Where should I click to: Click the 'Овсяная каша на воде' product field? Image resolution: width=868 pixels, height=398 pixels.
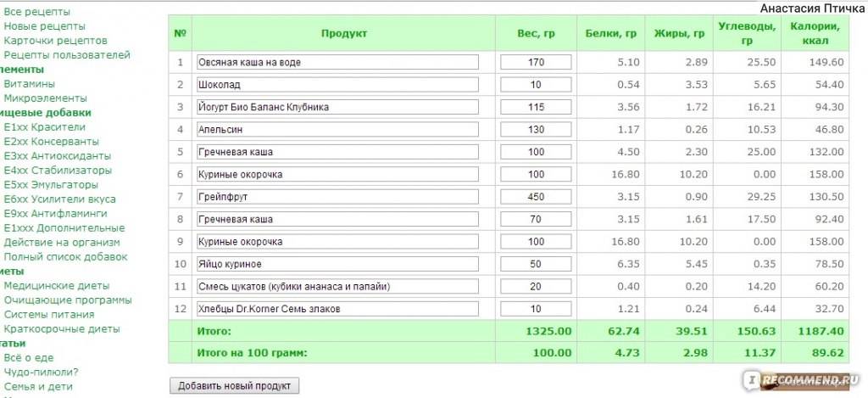[x=337, y=62]
